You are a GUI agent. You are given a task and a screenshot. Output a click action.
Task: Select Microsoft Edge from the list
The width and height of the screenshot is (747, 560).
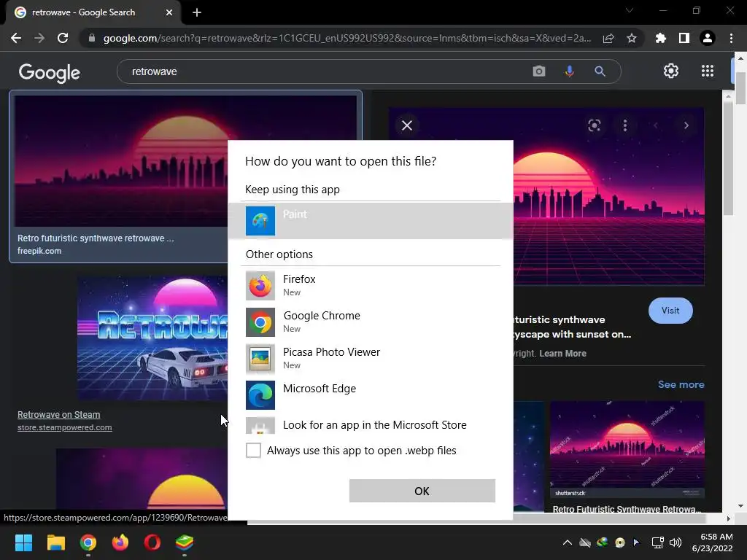point(370,394)
